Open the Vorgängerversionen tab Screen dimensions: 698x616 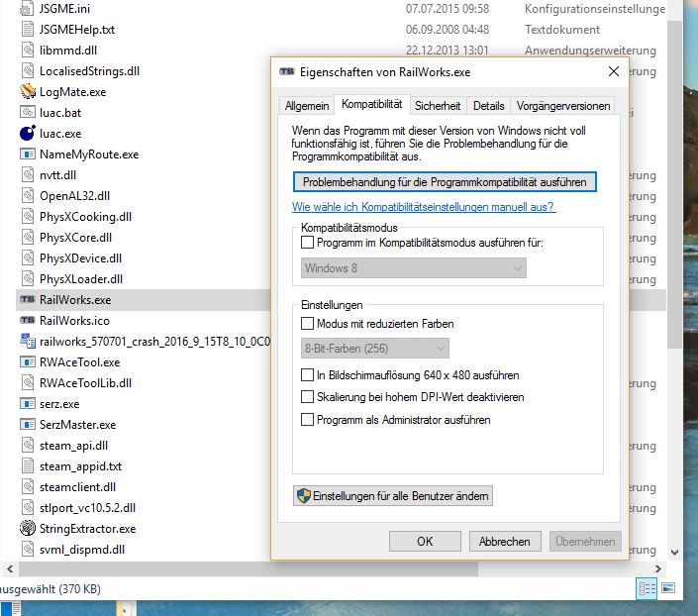tap(562, 106)
